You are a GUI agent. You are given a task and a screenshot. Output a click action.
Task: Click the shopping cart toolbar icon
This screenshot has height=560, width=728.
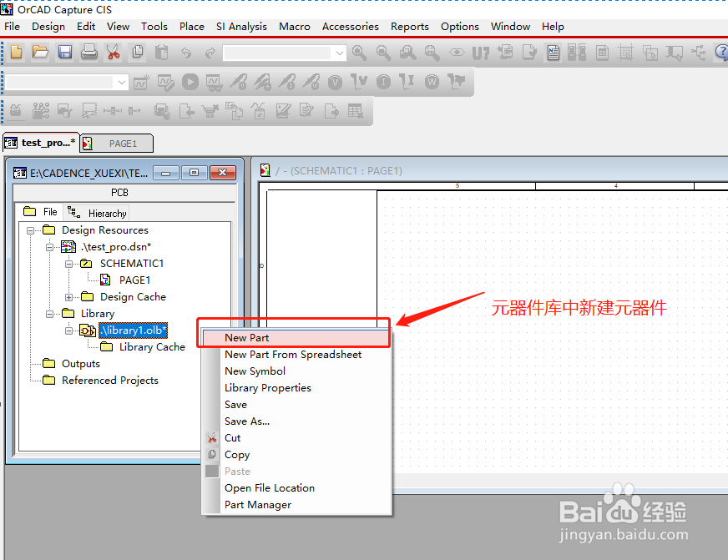[x=210, y=111]
